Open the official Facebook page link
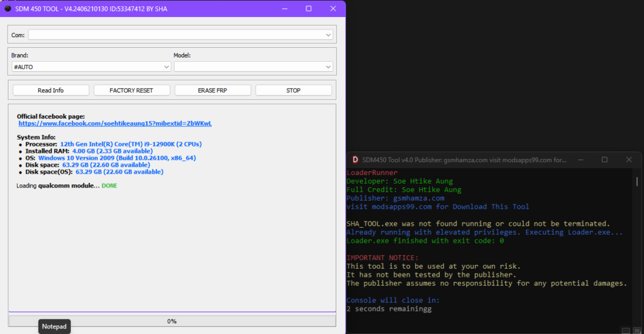644x334 pixels. click(115, 123)
